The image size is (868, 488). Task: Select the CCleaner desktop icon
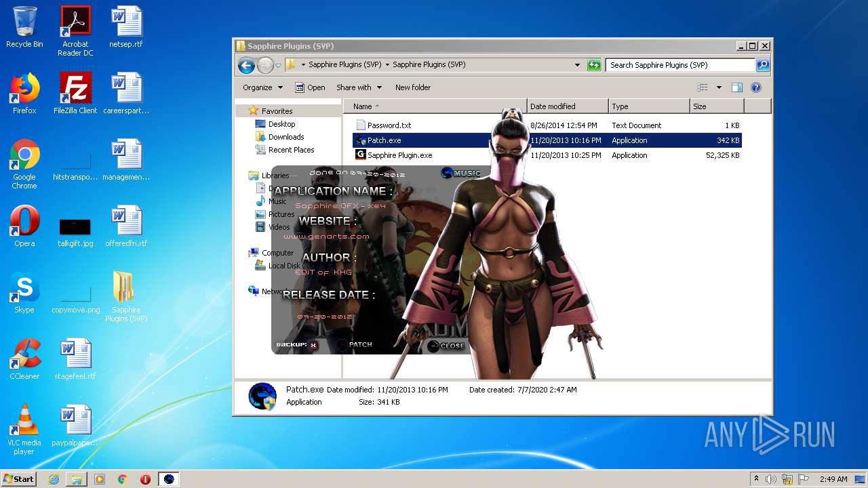click(24, 359)
